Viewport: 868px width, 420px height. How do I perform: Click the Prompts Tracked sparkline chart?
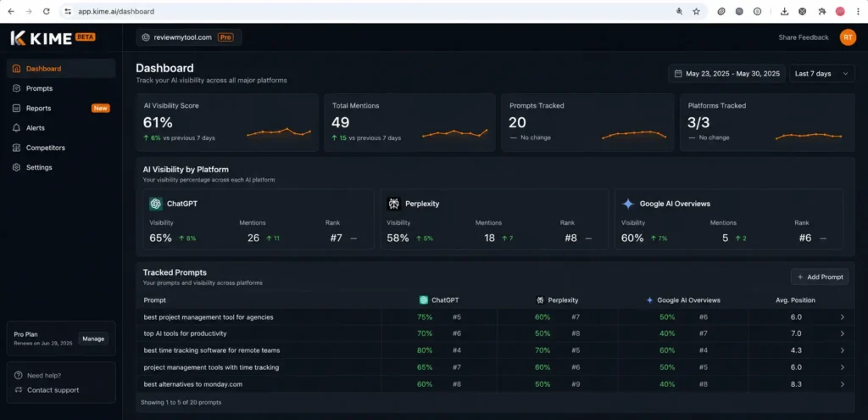(x=634, y=135)
